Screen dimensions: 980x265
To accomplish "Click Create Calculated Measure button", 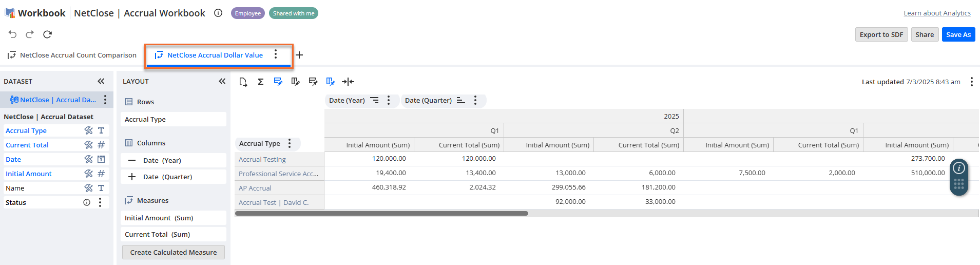I will pyautogui.click(x=174, y=252).
